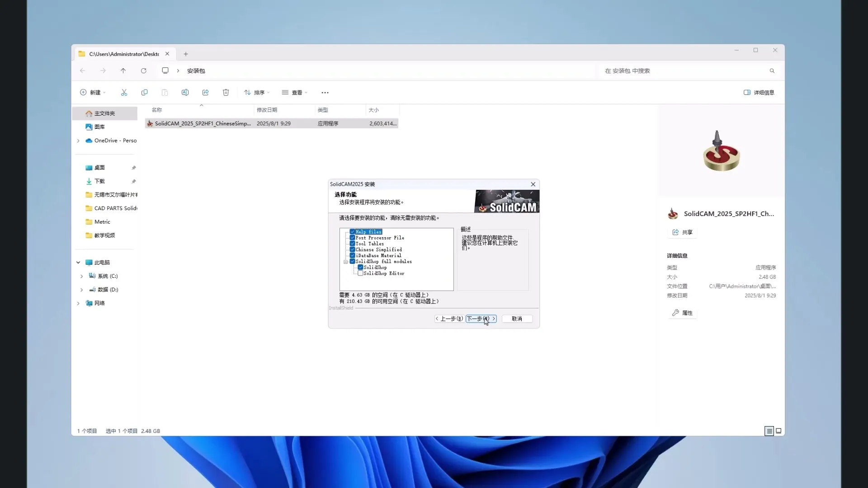Click the Rename icon in the toolbar
Image resolution: width=868 pixels, height=488 pixels.
(x=185, y=92)
